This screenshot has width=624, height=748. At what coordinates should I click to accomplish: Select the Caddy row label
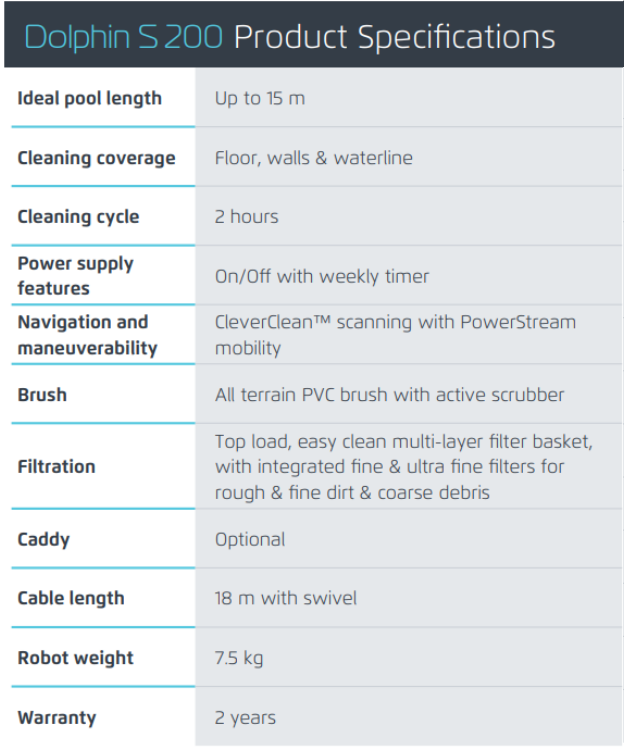coord(43,539)
